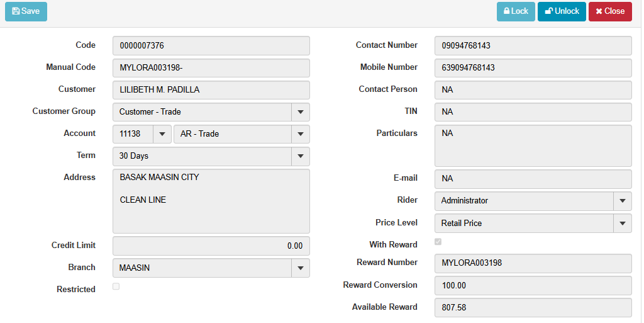Click into the Address text area

coord(211,201)
